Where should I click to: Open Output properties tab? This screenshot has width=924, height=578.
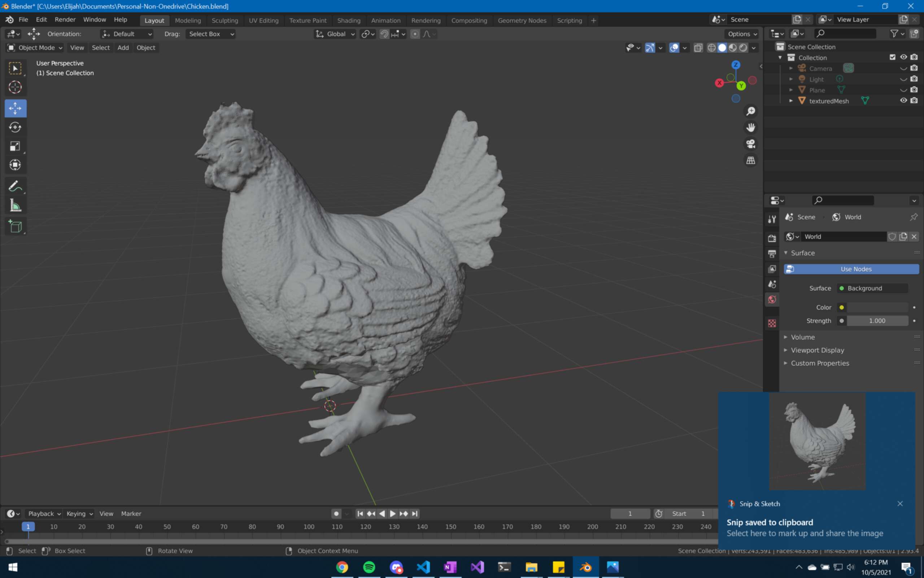pos(772,254)
